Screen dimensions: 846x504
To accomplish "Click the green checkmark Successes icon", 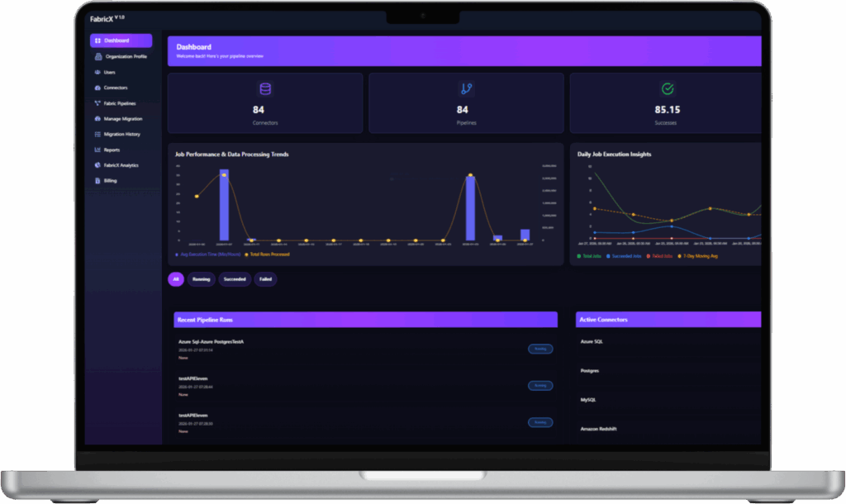I will click(x=668, y=89).
